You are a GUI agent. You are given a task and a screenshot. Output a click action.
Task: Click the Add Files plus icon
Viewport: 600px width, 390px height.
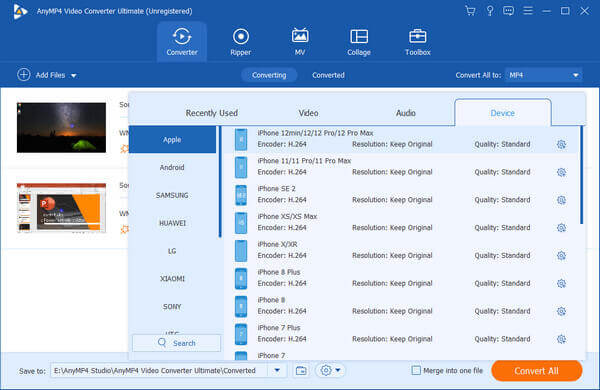(24, 75)
